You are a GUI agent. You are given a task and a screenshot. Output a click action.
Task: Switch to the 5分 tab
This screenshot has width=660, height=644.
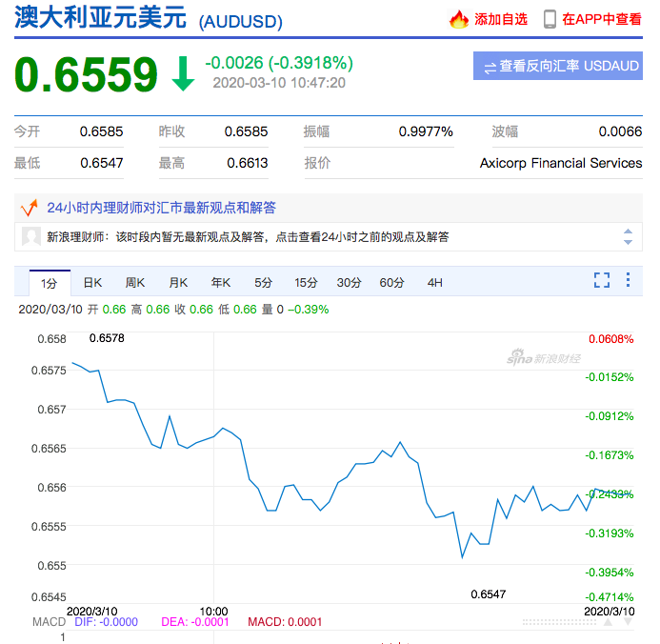[x=263, y=283]
